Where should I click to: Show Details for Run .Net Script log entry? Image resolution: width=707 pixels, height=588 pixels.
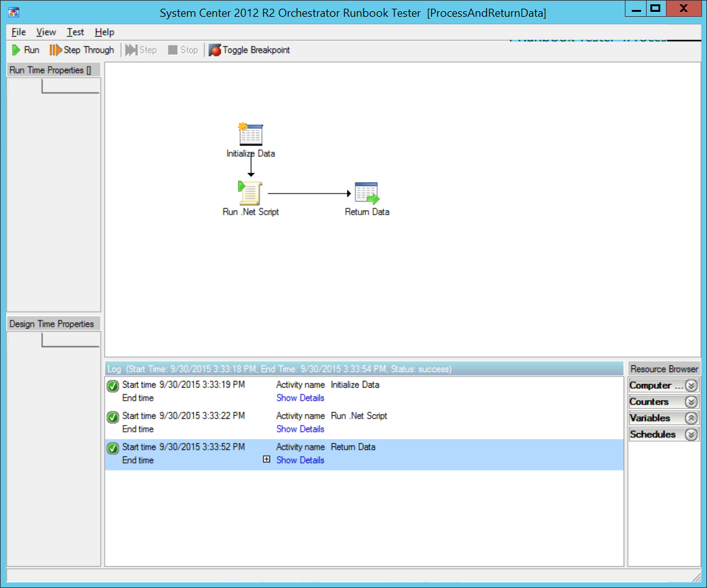[301, 429]
